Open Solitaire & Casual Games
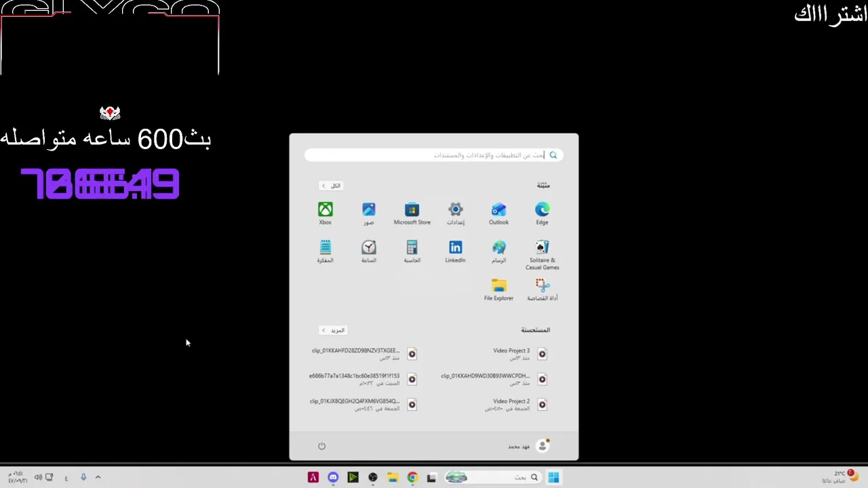Viewport: 868px width, 488px height. 542,254
